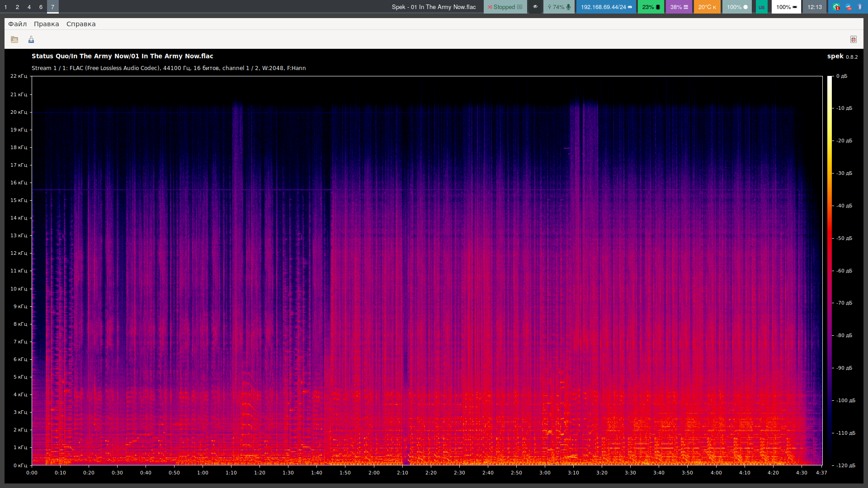Viewport: 868px width, 488px height.
Task: Click the green tray icon with red badge
Action: coord(836,7)
